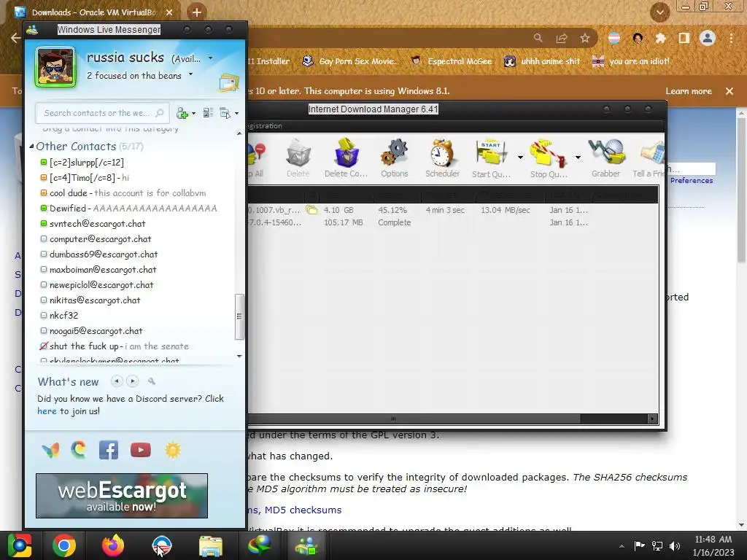Collapse the Other Contacts group
This screenshot has height=560, width=747.
point(31,146)
